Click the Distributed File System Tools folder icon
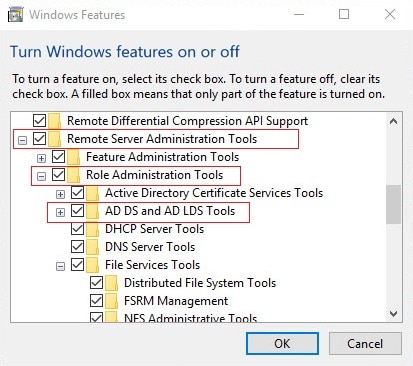 (x=111, y=283)
